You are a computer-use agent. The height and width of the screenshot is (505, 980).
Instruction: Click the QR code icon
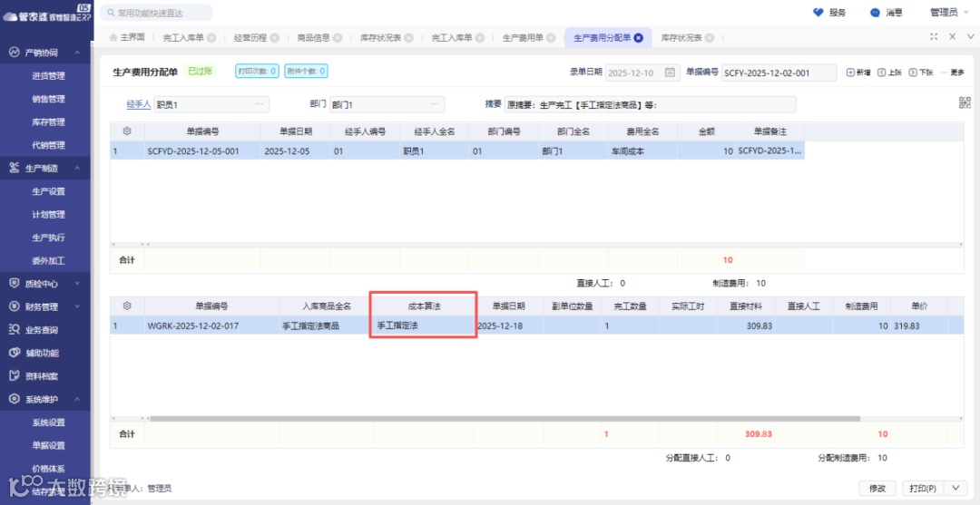coord(965,103)
